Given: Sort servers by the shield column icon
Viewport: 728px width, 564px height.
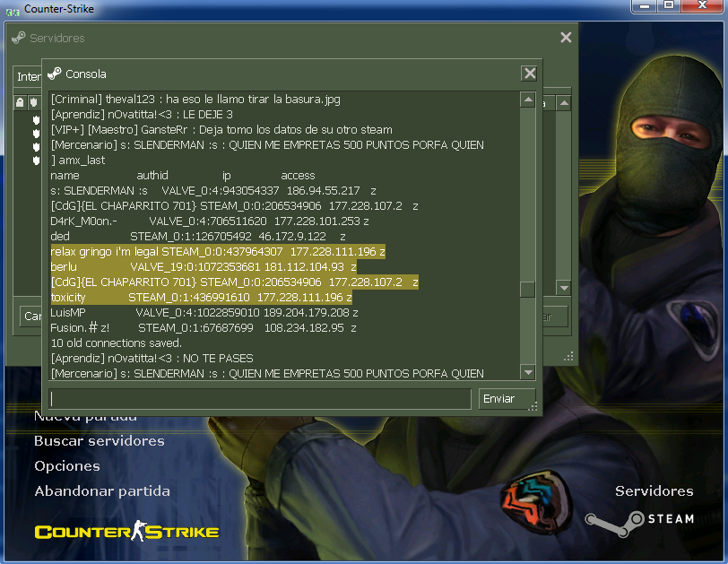Looking at the screenshot, I should coord(34,102).
